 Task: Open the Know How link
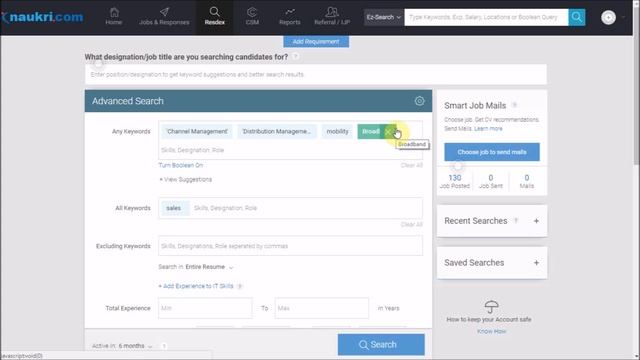coord(491,331)
